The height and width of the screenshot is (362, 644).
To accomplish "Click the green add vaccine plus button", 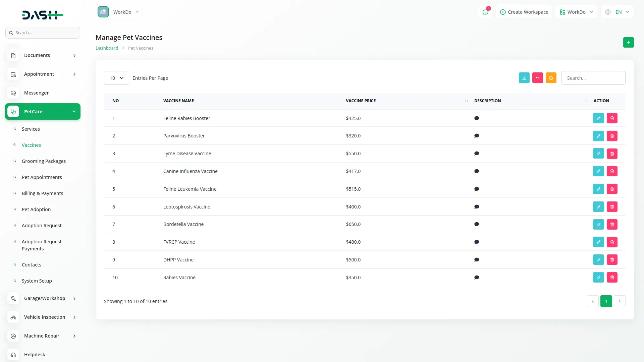I will pyautogui.click(x=628, y=43).
